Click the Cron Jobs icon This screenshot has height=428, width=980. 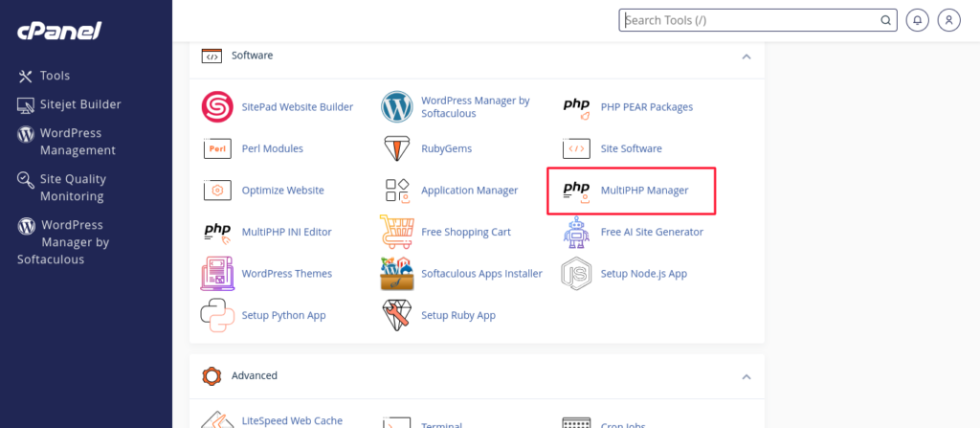576,422
